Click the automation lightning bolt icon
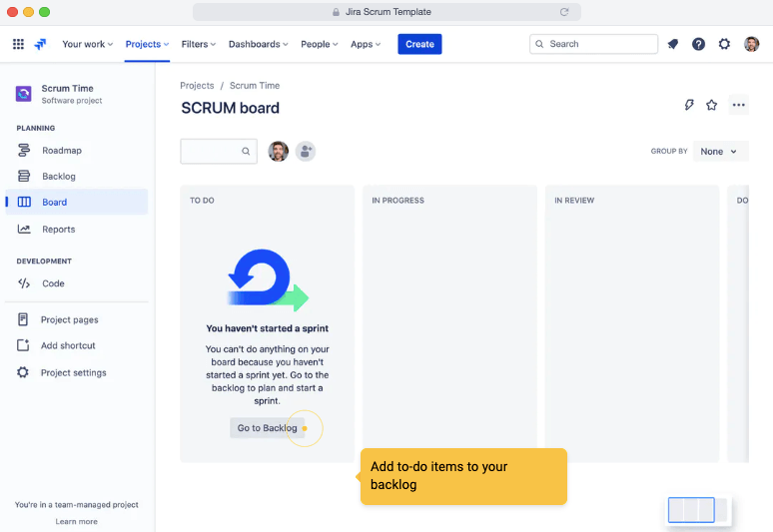 [x=689, y=105]
